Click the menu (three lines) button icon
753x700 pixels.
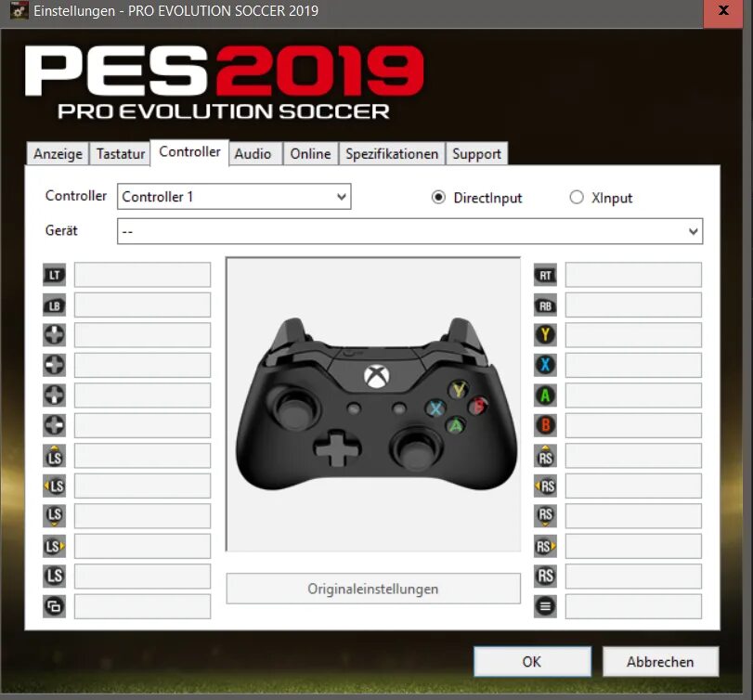[x=545, y=606]
